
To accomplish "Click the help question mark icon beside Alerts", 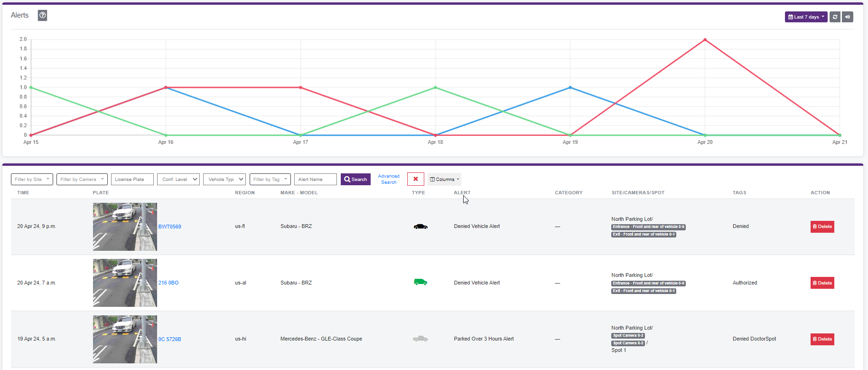I will click(x=42, y=16).
